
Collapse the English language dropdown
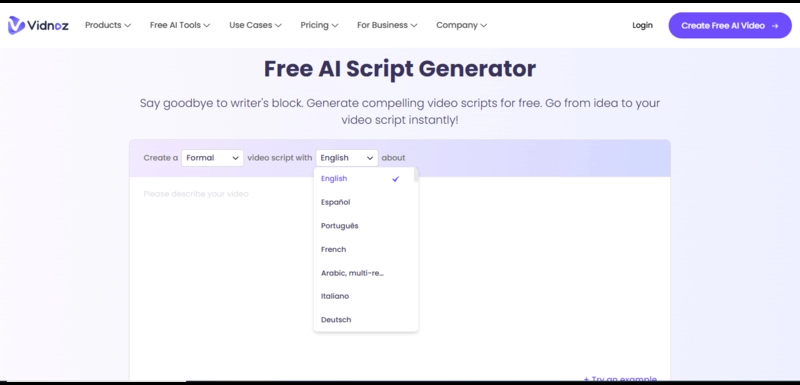[x=347, y=158]
